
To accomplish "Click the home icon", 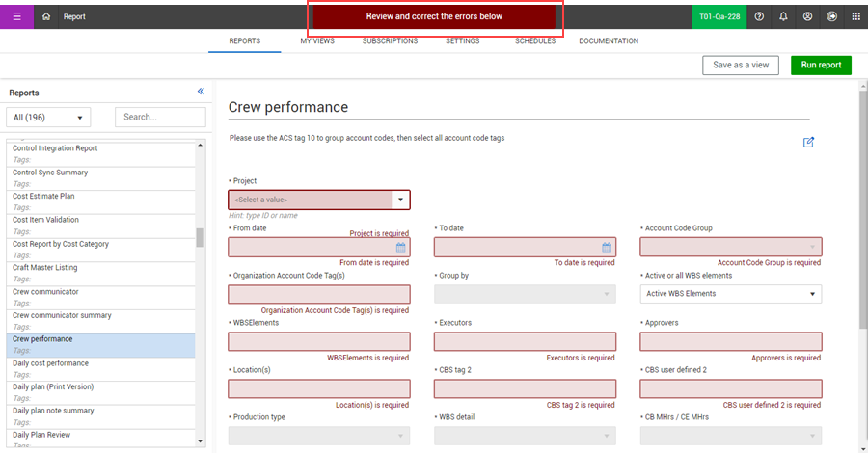I will point(46,16).
